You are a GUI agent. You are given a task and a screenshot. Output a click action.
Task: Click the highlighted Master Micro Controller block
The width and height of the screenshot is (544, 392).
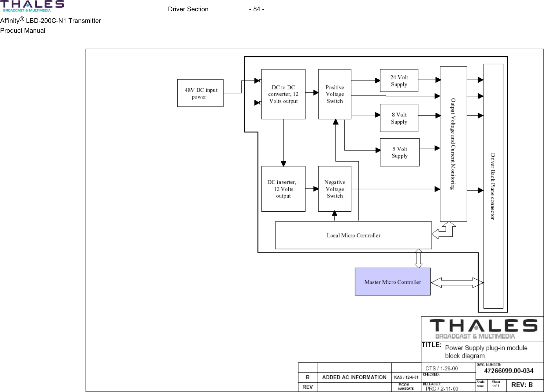(392, 282)
